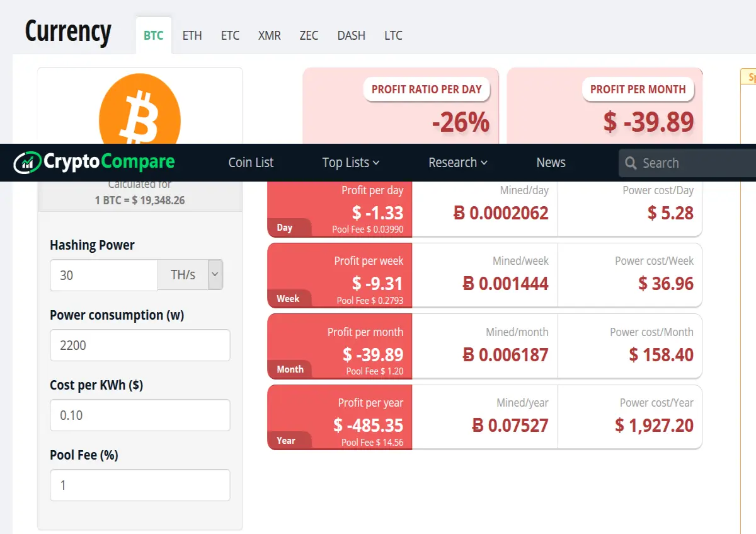
Task: Expand the Research menu
Action: click(x=458, y=163)
